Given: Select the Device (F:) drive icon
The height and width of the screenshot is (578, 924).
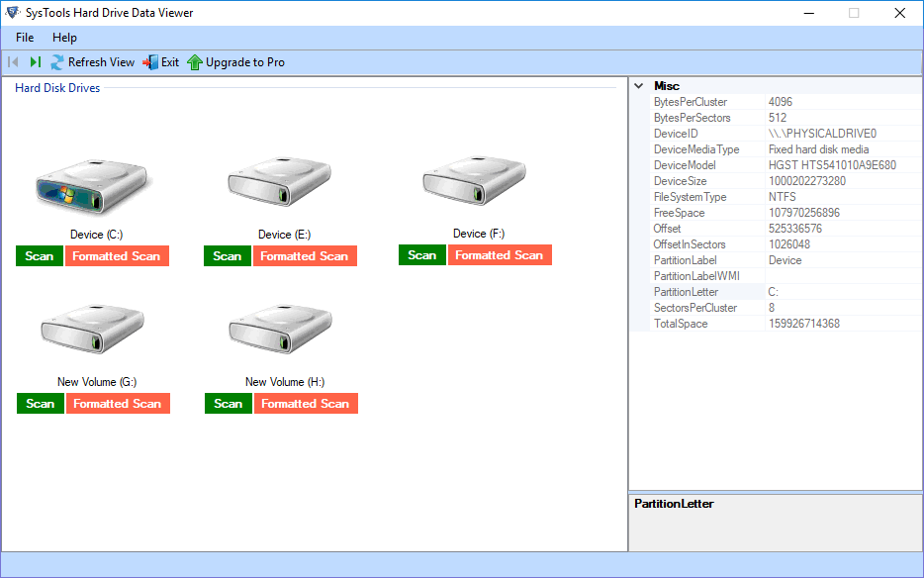Looking at the screenshot, I should click(x=475, y=184).
